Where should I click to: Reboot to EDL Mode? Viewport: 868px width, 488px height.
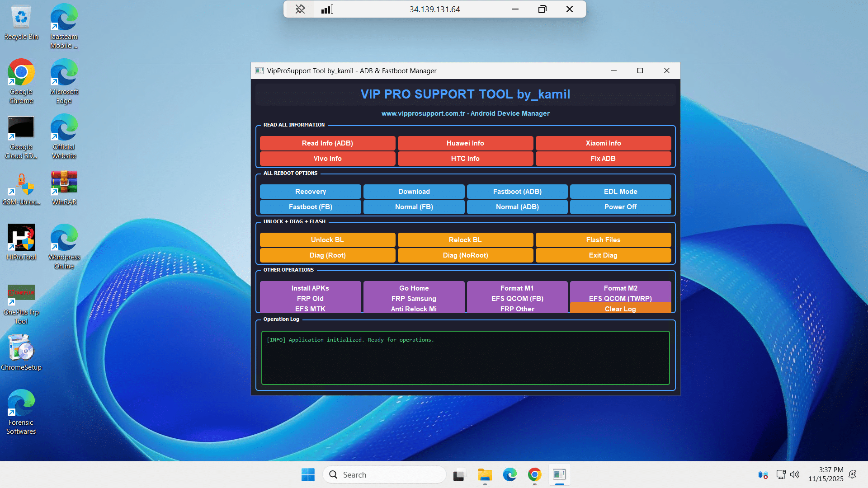tap(620, 192)
